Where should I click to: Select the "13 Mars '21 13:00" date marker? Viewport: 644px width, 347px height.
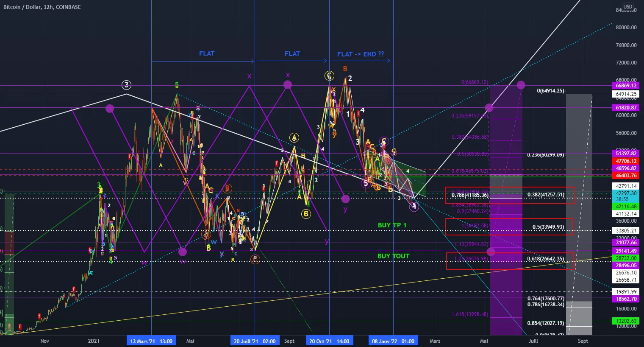pos(151,341)
